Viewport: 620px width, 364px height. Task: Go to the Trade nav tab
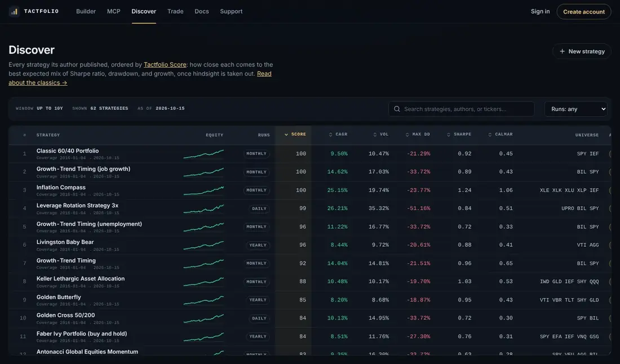pos(175,11)
